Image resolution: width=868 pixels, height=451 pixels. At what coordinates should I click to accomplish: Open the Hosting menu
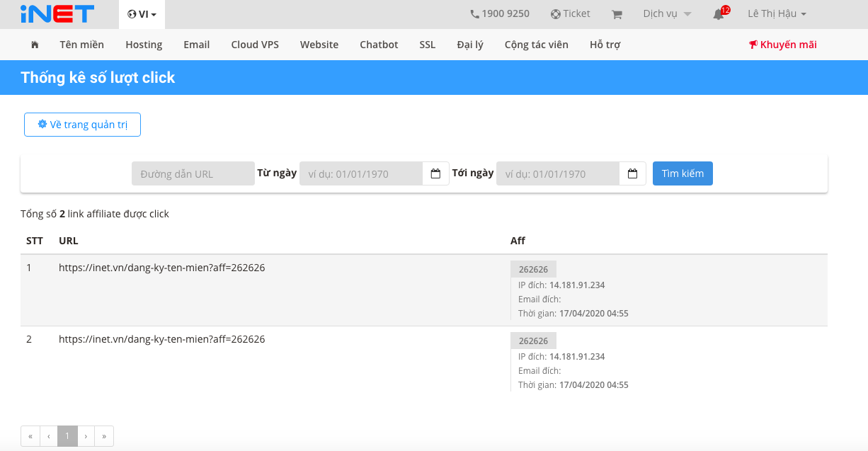pyautogui.click(x=144, y=45)
